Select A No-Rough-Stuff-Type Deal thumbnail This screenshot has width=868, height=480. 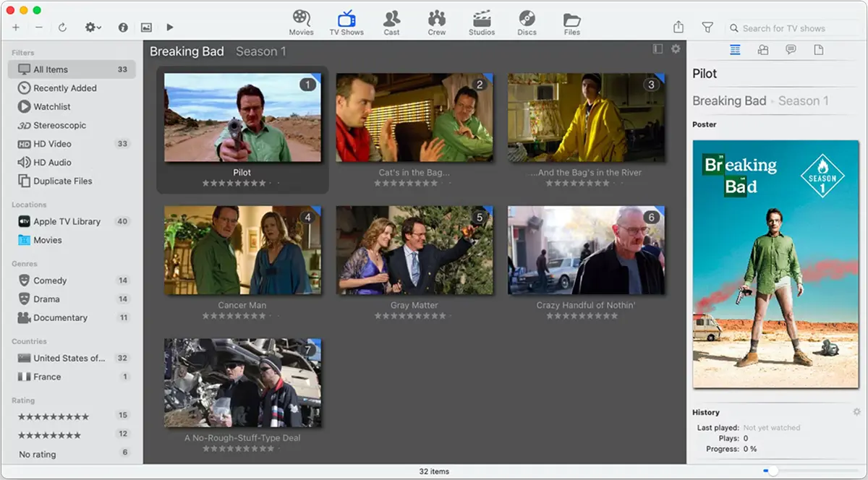[x=242, y=382]
